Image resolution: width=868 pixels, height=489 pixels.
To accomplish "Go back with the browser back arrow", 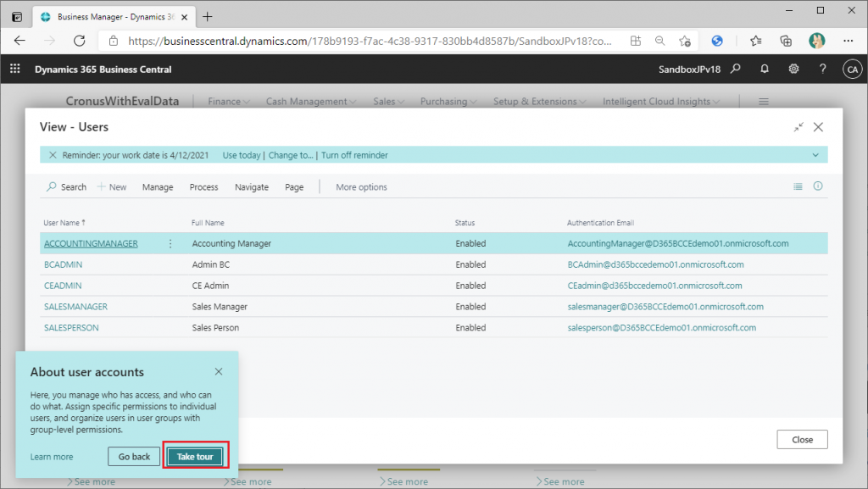I will 19,41.
